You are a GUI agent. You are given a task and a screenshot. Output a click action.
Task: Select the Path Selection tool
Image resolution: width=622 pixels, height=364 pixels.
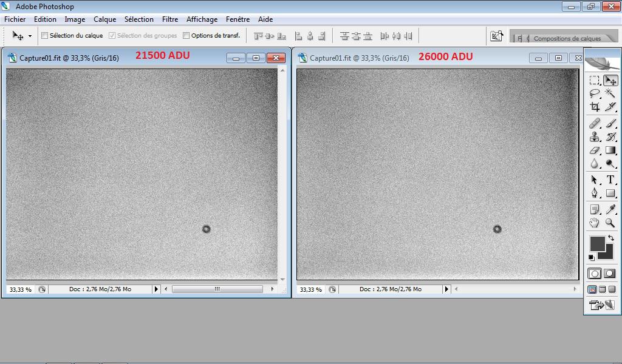click(x=594, y=180)
